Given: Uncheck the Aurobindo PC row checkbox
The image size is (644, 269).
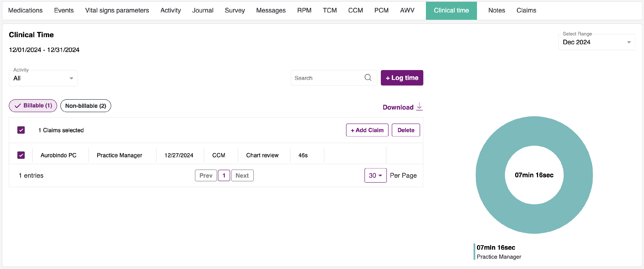Looking at the screenshot, I should 21,155.
